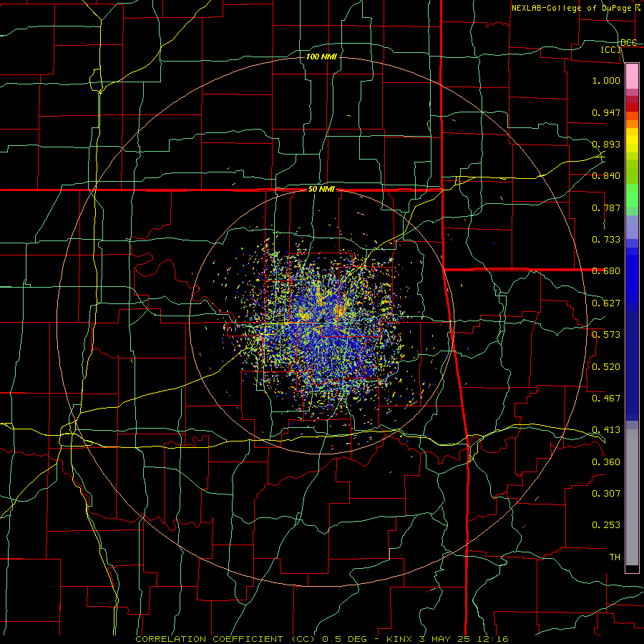
Task: Click the 0.787 legend value
Action: click(606, 208)
